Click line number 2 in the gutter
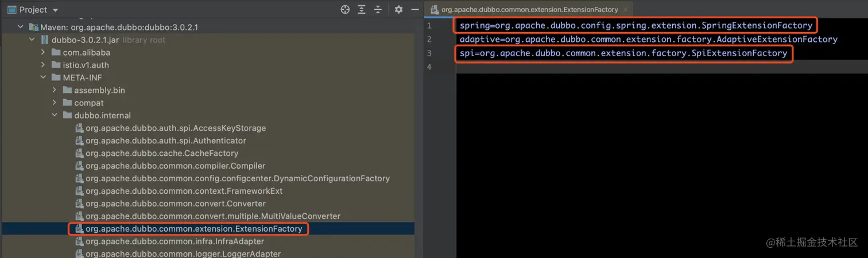Viewport: 868px width, 258px height. (429, 40)
